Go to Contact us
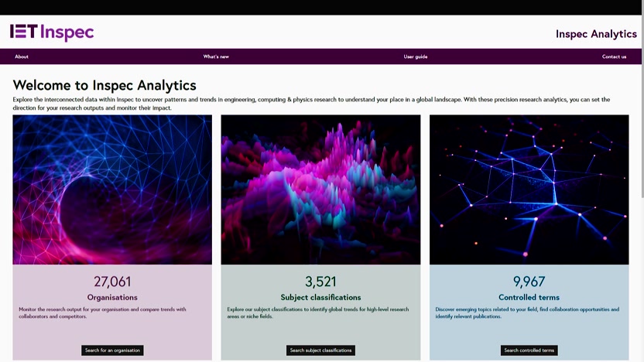 coord(614,56)
